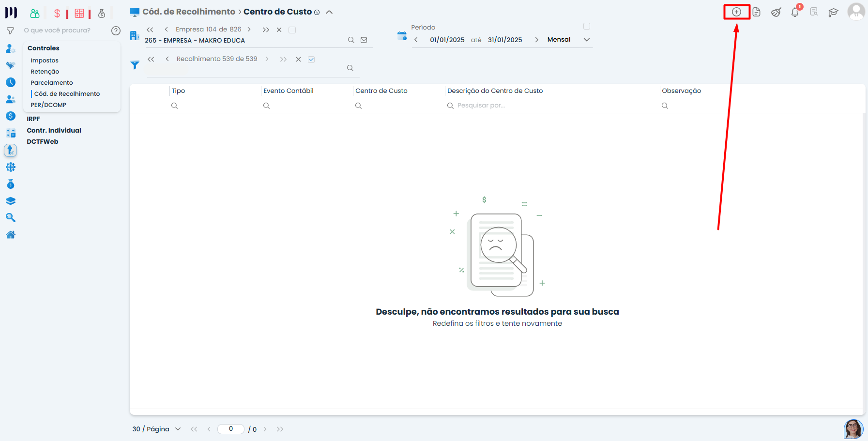Open the DCTFWeb section
Viewport: 868px width, 441px height.
pyautogui.click(x=43, y=142)
